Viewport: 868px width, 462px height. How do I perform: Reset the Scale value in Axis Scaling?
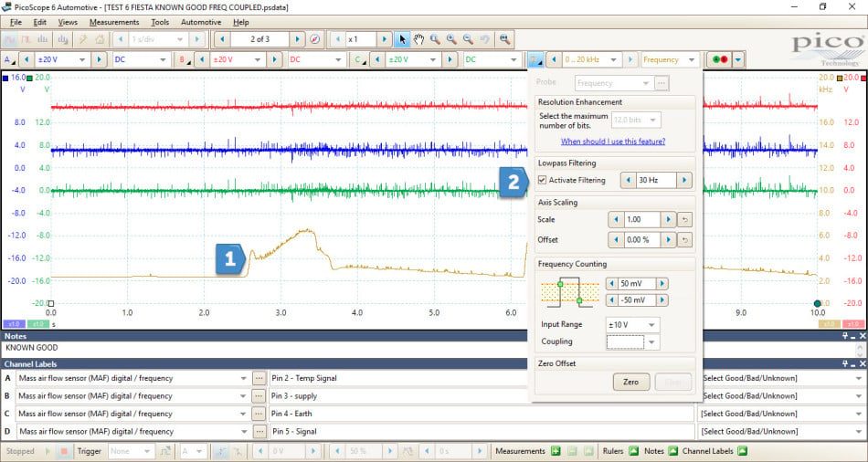pyautogui.click(x=684, y=220)
